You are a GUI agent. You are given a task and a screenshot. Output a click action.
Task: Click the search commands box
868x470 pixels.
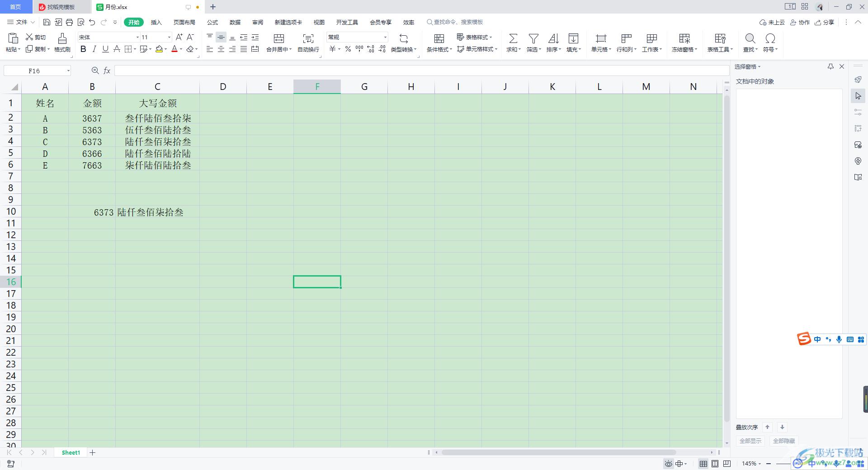(x=455, y=22)
